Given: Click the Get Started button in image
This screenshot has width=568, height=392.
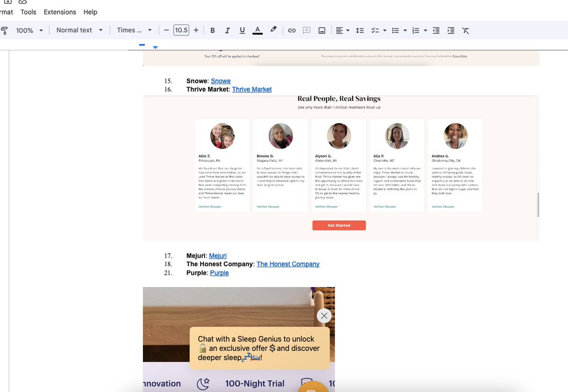Looking at the screenshot, I should [339, 226].
